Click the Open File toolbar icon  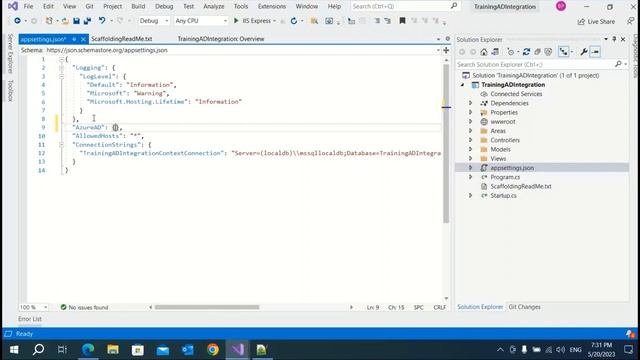tap(65, 20)
